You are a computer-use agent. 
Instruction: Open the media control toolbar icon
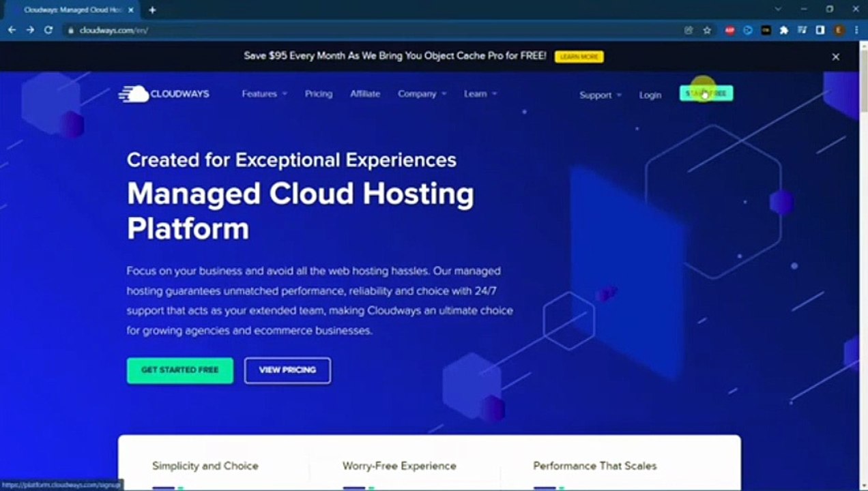(802, 30)
